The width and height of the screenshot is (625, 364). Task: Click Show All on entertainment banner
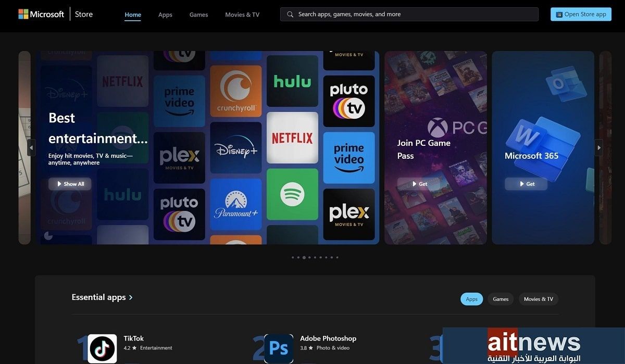(x=70, y=184)
